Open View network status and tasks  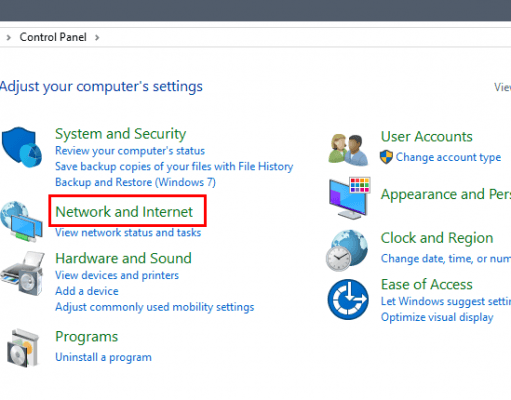[x=128, y=232]
